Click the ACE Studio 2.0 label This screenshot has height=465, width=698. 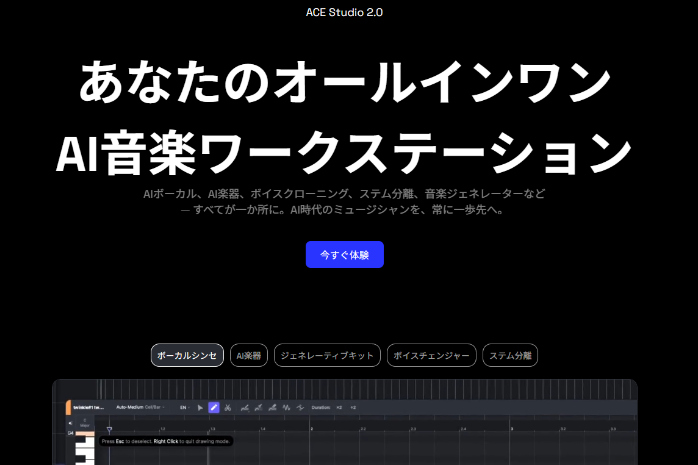click(x=344, y=13)
